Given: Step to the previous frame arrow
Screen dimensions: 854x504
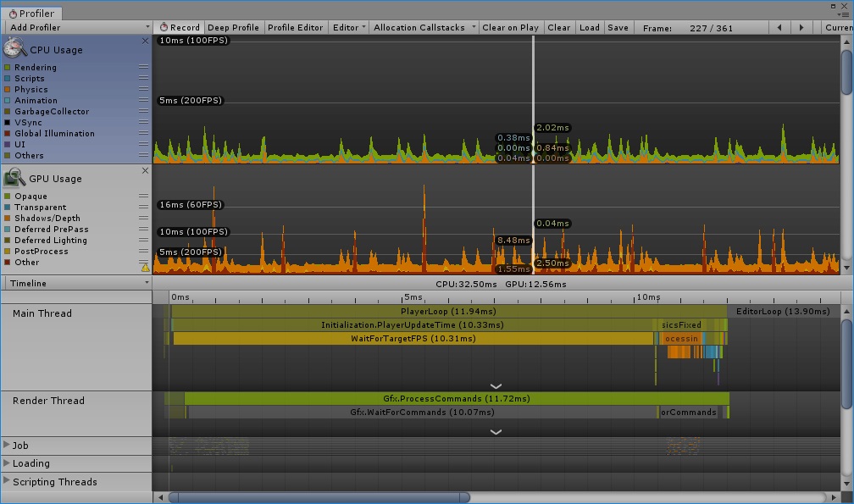Looking at the screenshot, I should click(779, 27).
